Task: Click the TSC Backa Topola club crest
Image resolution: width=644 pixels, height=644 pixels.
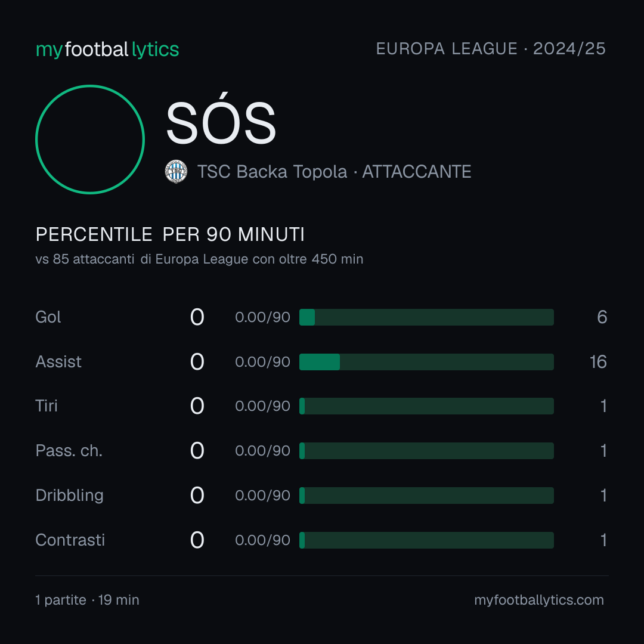Action: (x=176, y=172)
